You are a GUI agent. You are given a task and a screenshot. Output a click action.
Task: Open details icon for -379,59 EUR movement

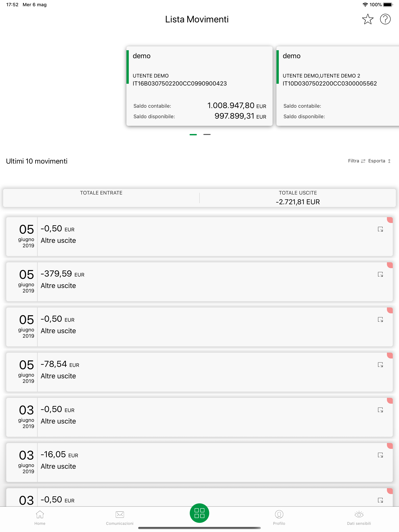pyautogui.click(x=380, y=274)
